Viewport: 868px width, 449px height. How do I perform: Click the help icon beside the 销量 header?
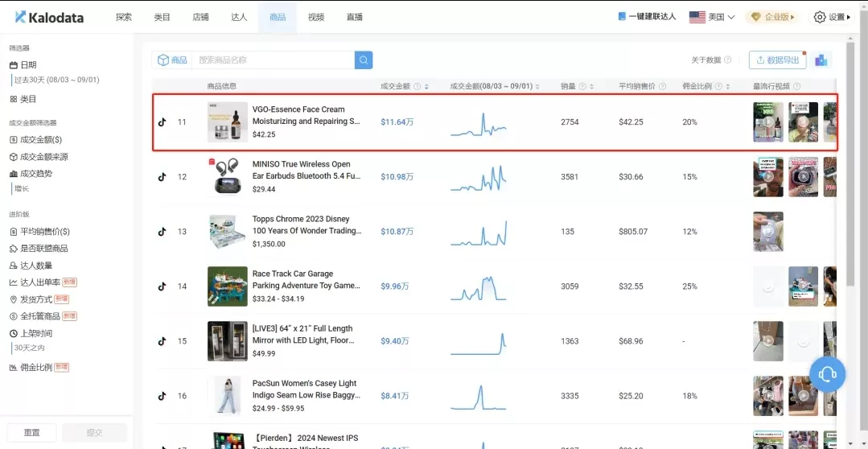(x=582, y=86)
